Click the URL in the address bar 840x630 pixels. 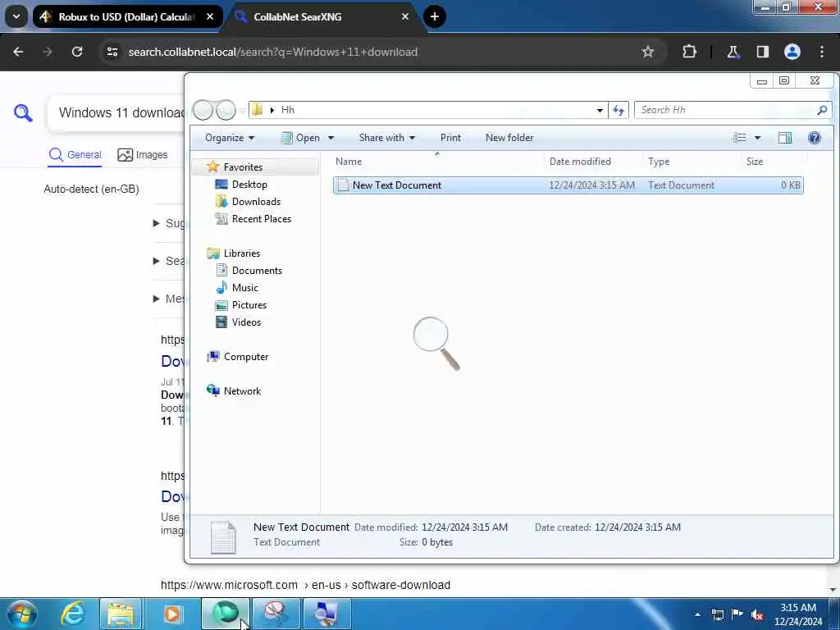pyautogui.click(x=272, y=52)
